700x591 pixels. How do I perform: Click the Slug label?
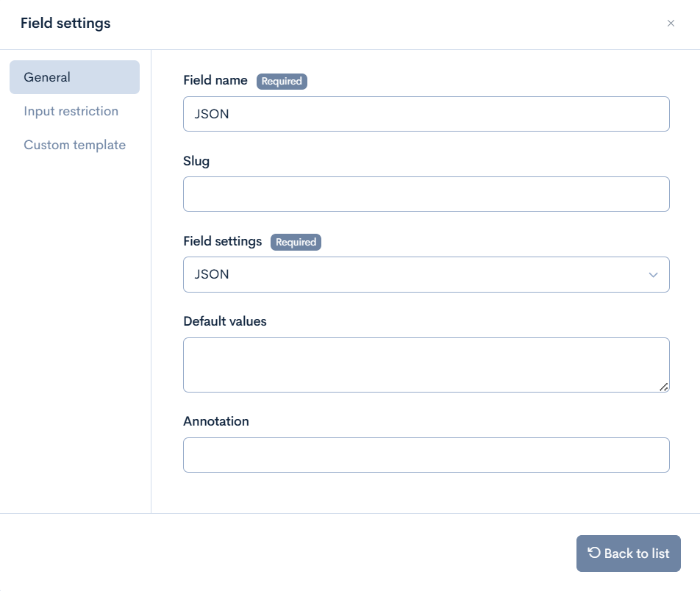pos(196,161)
